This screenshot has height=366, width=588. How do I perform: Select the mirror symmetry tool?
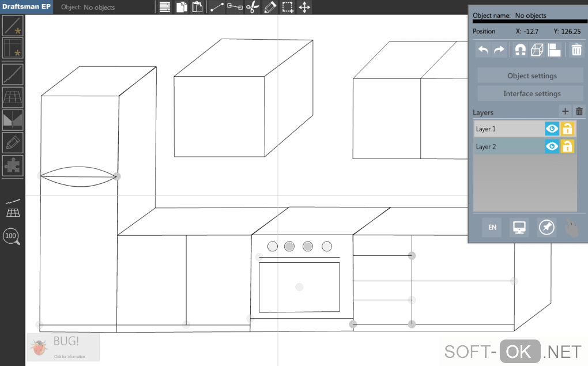13,120
